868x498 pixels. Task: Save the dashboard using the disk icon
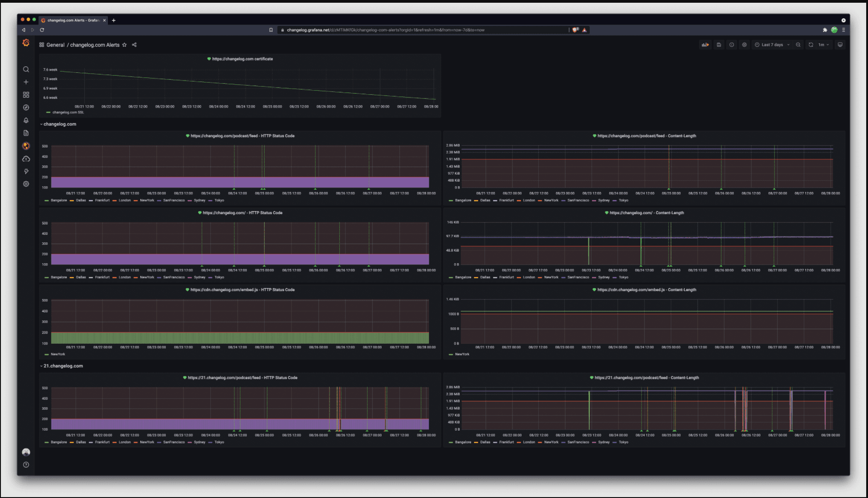pyautogui.click(x=719, y=45)
